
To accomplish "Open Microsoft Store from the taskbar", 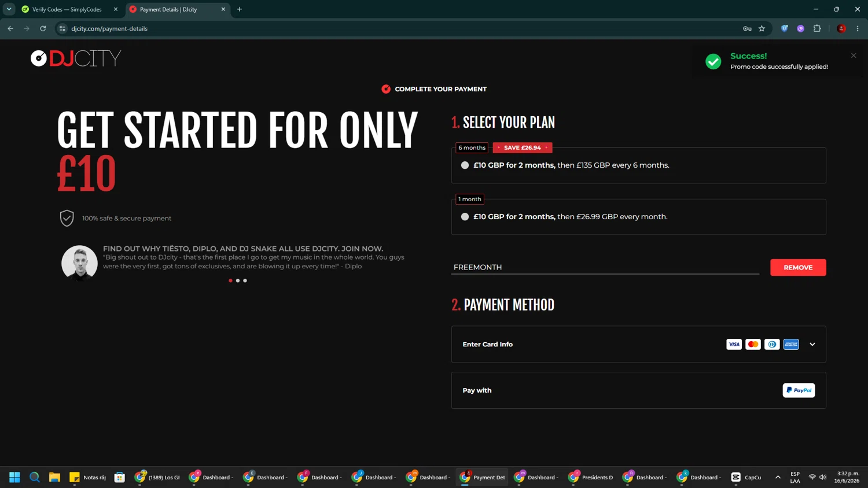I will pos(120,477).
